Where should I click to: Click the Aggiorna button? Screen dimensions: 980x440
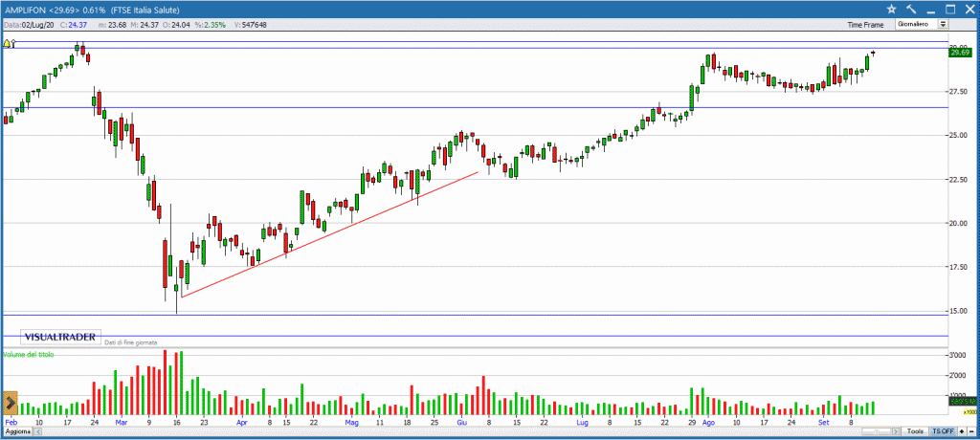pos(15,432)
